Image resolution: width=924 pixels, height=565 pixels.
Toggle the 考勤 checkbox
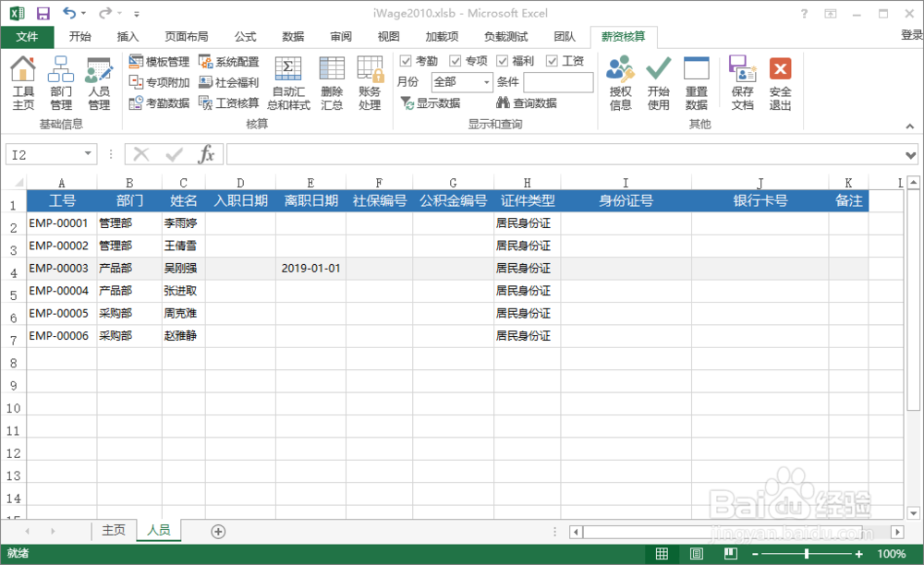tap(406, 61)
